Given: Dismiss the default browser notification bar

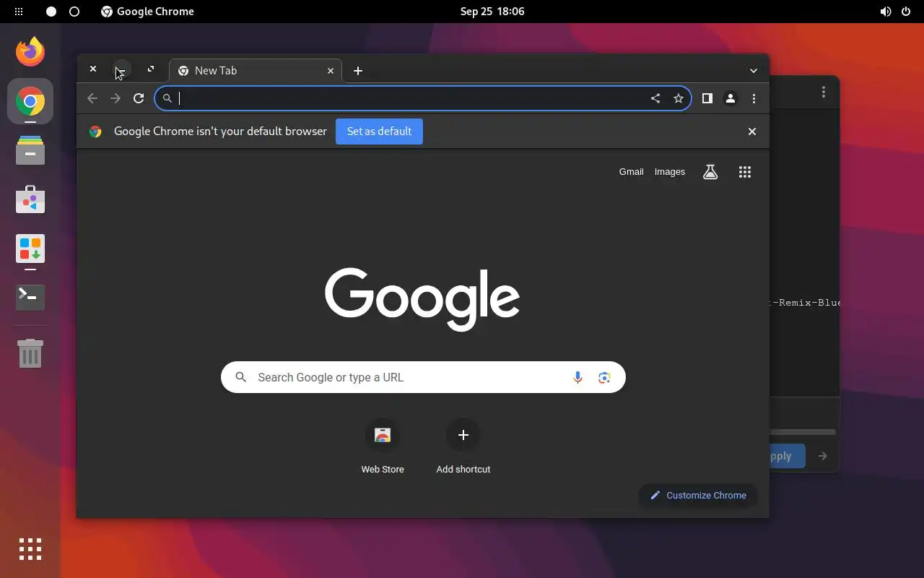Looking at the screenshot, I should click(x=752, y=131).
